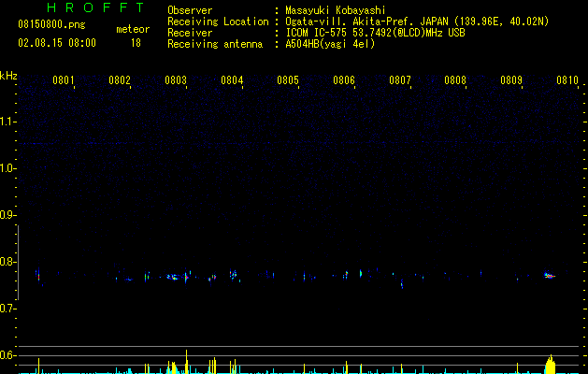Click the kHz axis unit label

[8, 76]
